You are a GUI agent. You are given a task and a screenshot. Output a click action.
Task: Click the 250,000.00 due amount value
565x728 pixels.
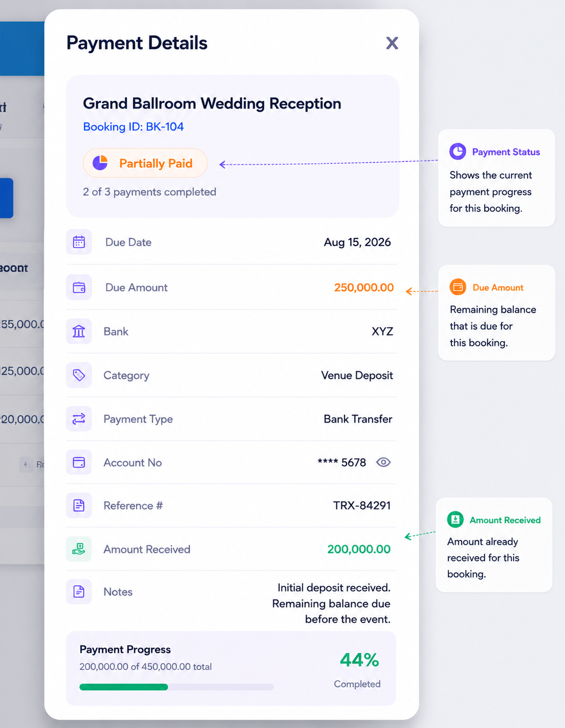[x=364, y=288]
